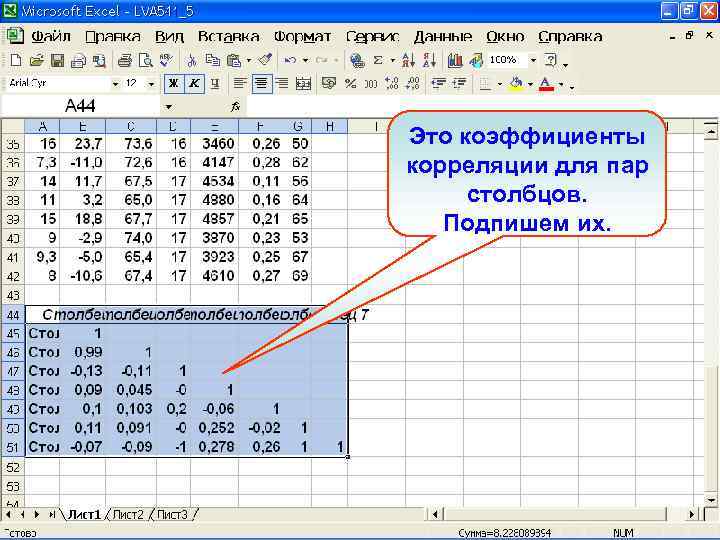Click the AutoSum sigma icon
The image size is (720, 540).
pyautogui.click(x=378, y=60)
